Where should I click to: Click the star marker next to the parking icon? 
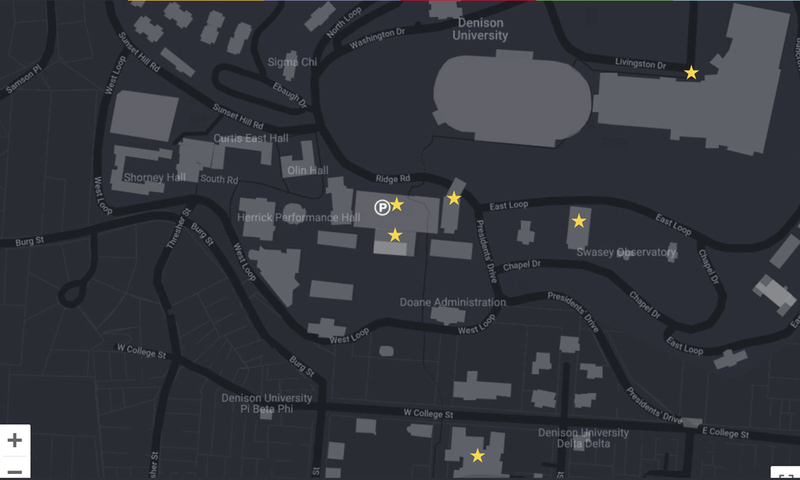pos(396,205)
